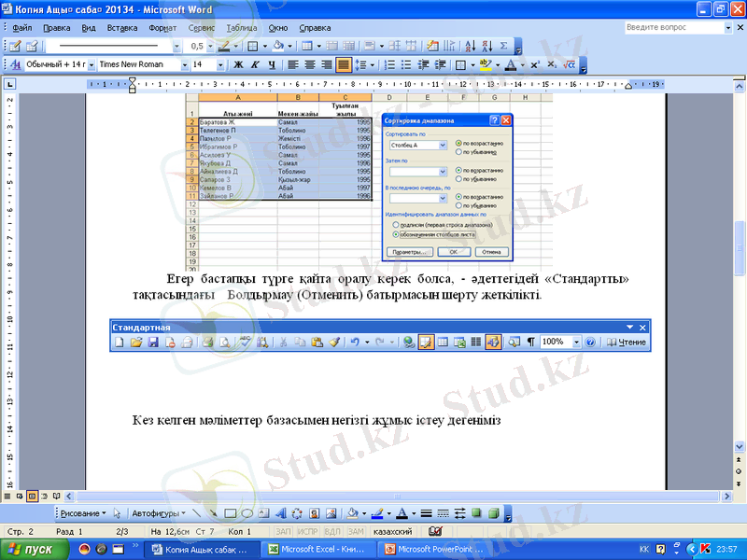
Task: Click the text highlight color button
Action: pyautogui.click(x=486, y=64)
